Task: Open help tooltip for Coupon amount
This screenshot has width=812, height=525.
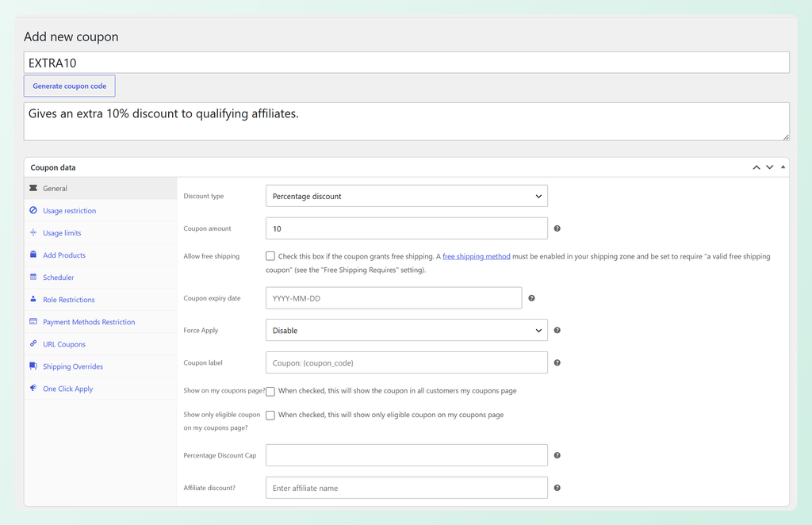Action: (x=557, y=228)
